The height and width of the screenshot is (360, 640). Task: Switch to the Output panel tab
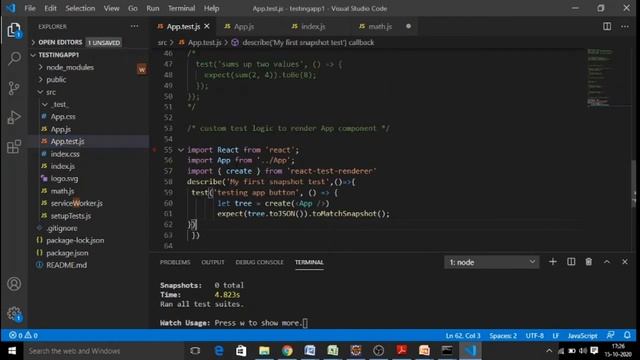tap(213, 262)
